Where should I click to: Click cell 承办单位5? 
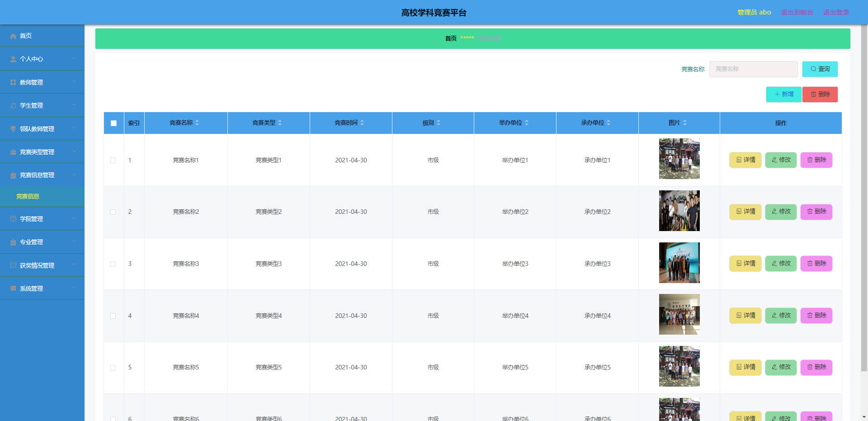[x=597, y=368]
